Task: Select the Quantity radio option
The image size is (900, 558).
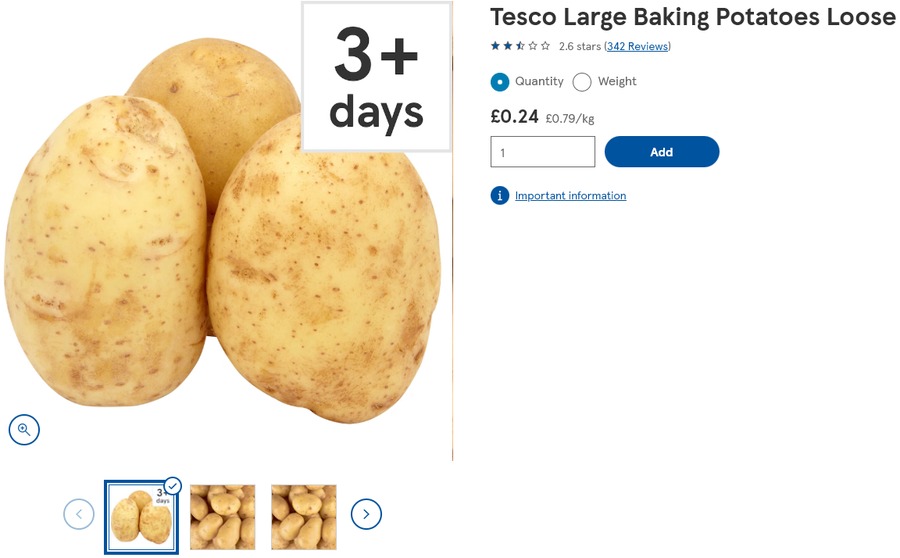Action: (500, 82)
